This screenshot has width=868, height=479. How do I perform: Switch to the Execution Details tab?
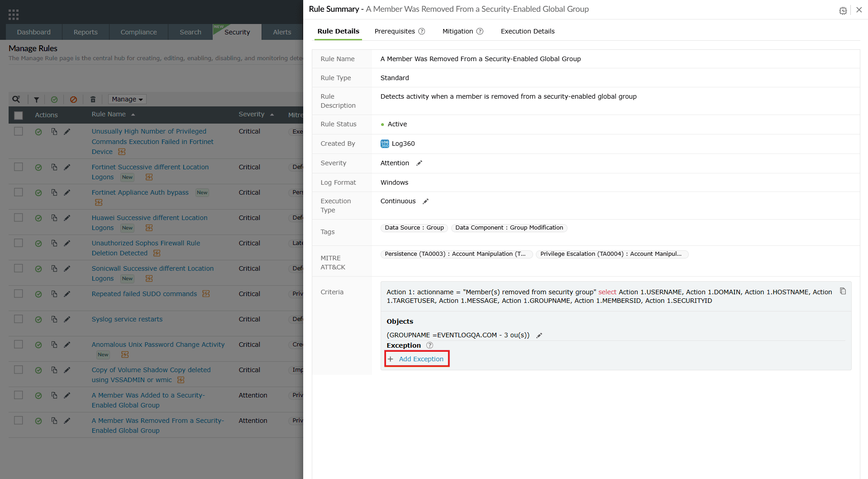(x=528, y=31)
